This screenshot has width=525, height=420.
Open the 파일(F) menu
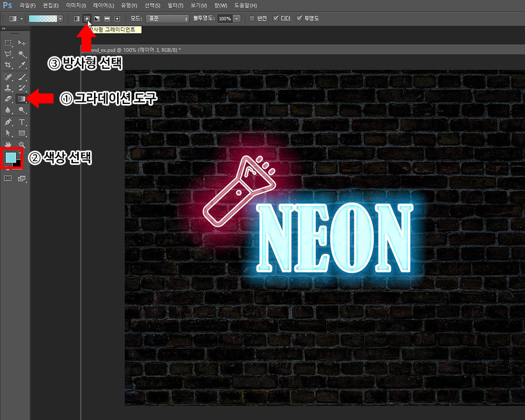tap(27, 6)
